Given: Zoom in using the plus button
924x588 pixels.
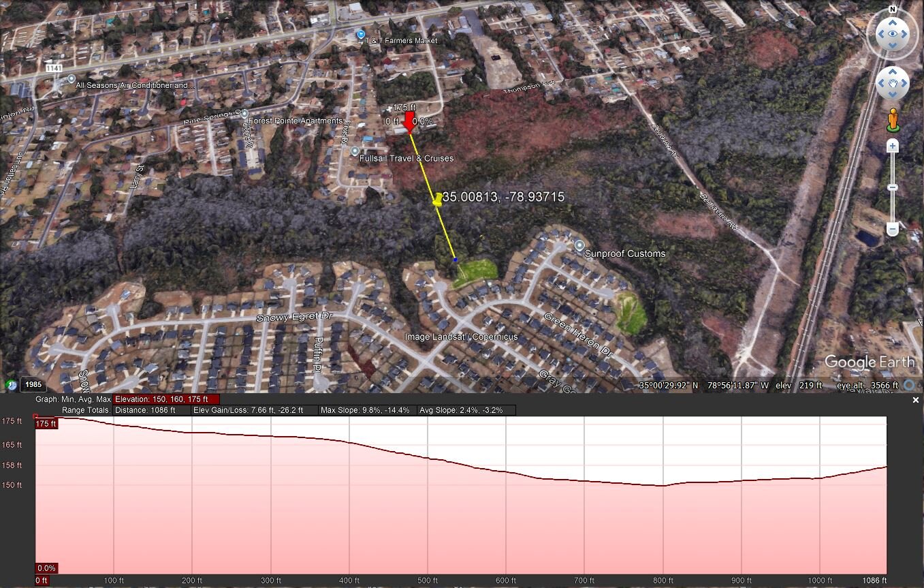Looking at the screenshot, I should tap(892, 146).
